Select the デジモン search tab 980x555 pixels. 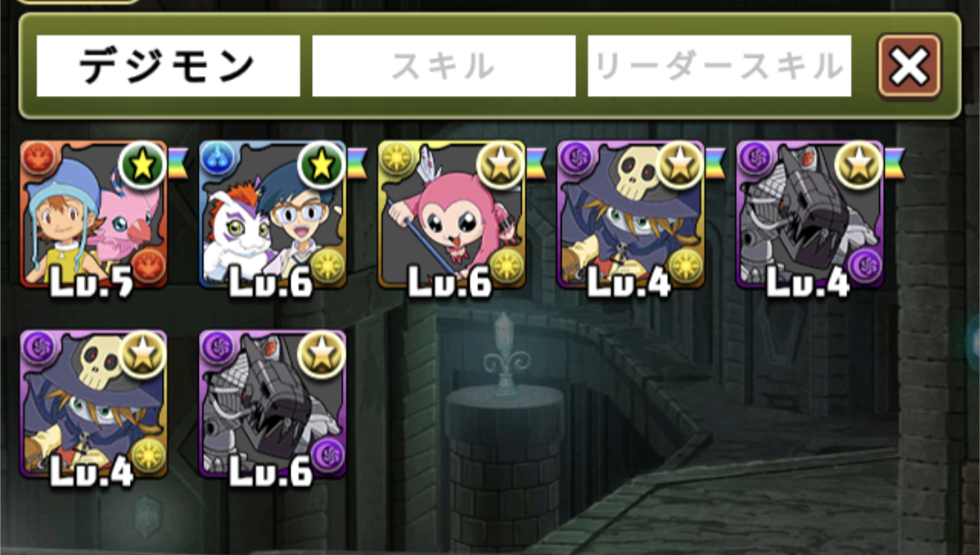pos(168,66)
